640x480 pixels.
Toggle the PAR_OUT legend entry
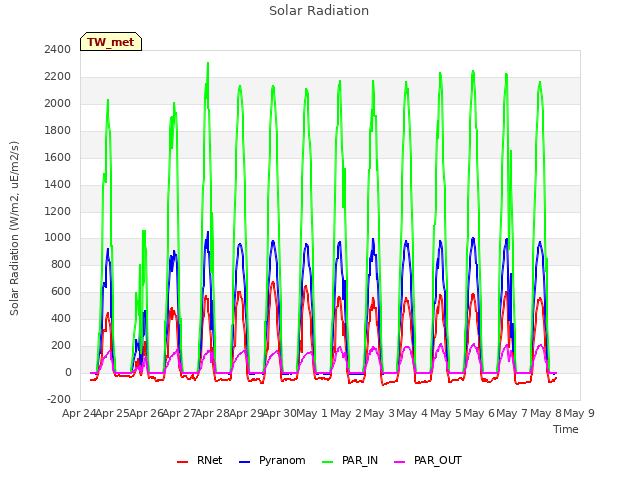coord(428,460)
